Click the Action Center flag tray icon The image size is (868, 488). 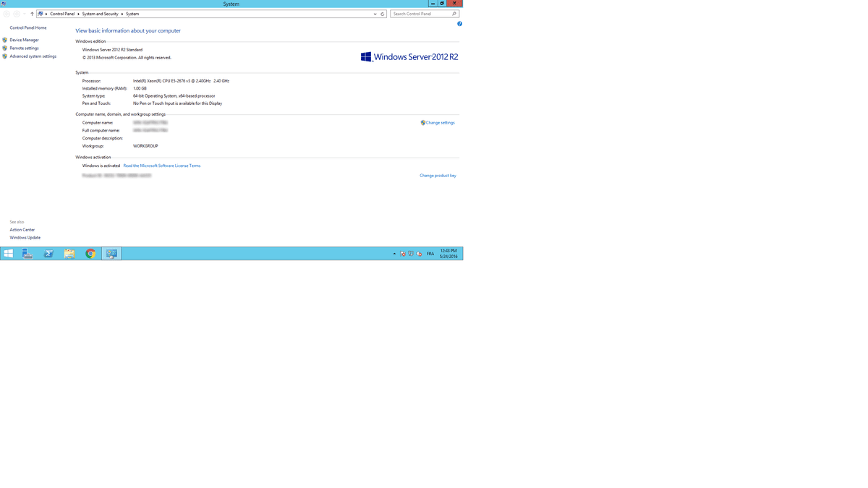pos(403,254)
